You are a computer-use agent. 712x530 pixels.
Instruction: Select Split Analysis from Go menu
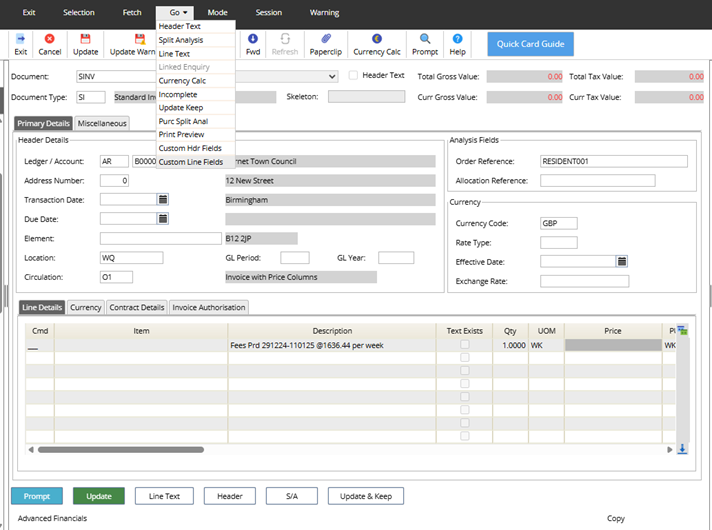coord(181,40)
